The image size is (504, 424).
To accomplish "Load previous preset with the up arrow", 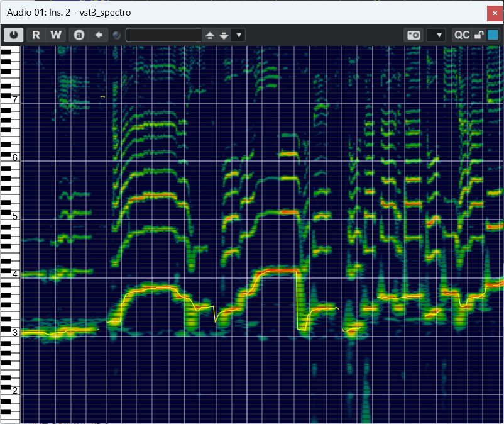I will [x=210, y=35].
